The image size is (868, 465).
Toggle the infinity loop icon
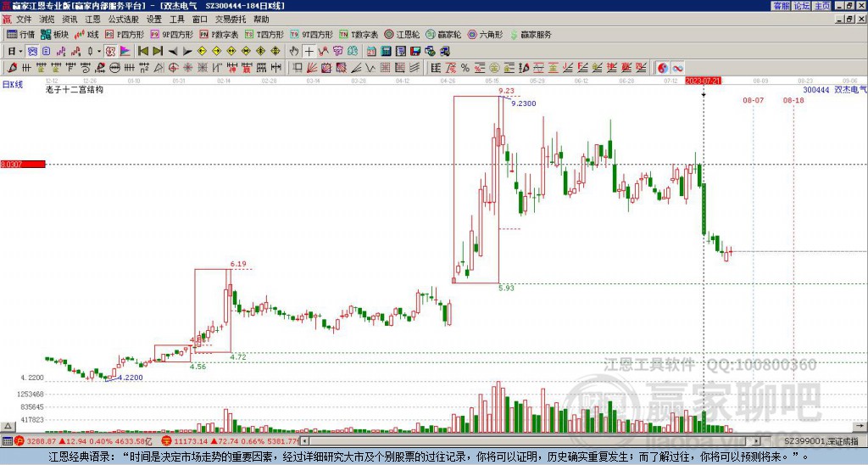tap(677, 68)
